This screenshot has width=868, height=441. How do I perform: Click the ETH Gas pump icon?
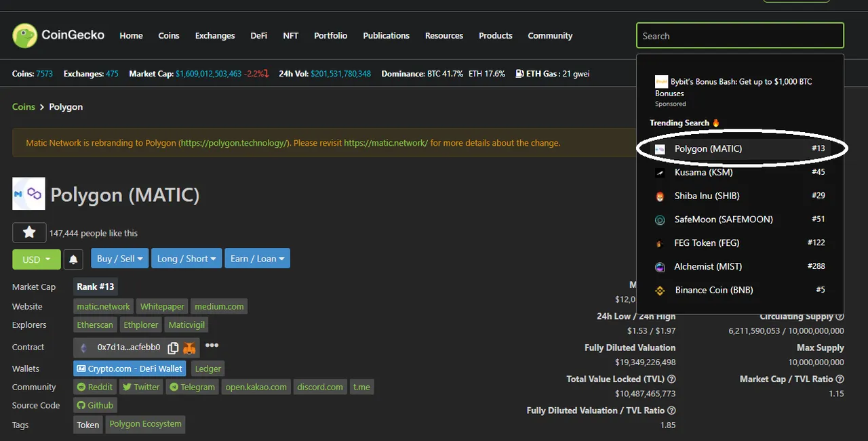tap(519, 74)
